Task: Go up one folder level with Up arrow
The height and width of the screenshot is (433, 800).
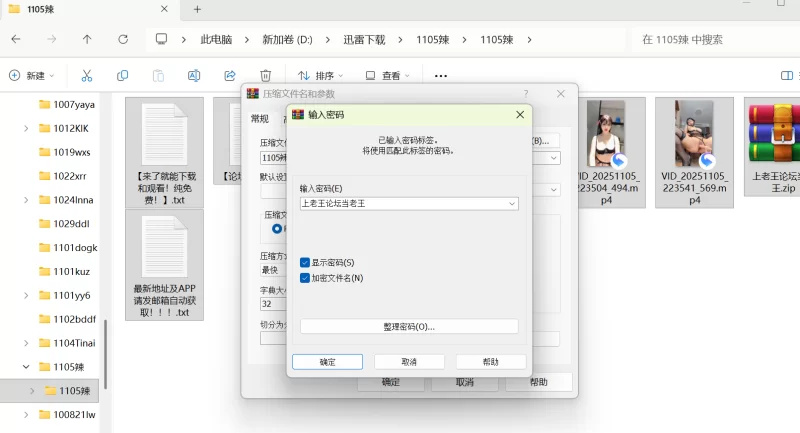Action: (87, 39)
